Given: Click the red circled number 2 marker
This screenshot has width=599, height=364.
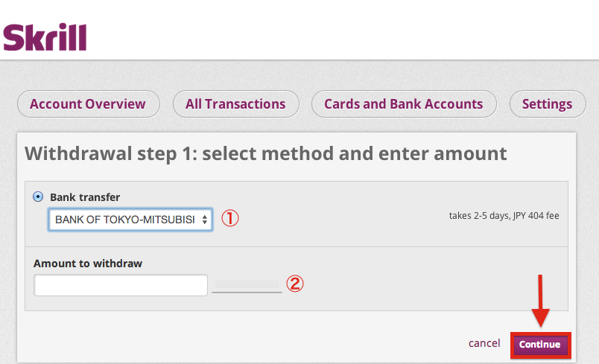Looking at the screenshot, I should 295,284.
